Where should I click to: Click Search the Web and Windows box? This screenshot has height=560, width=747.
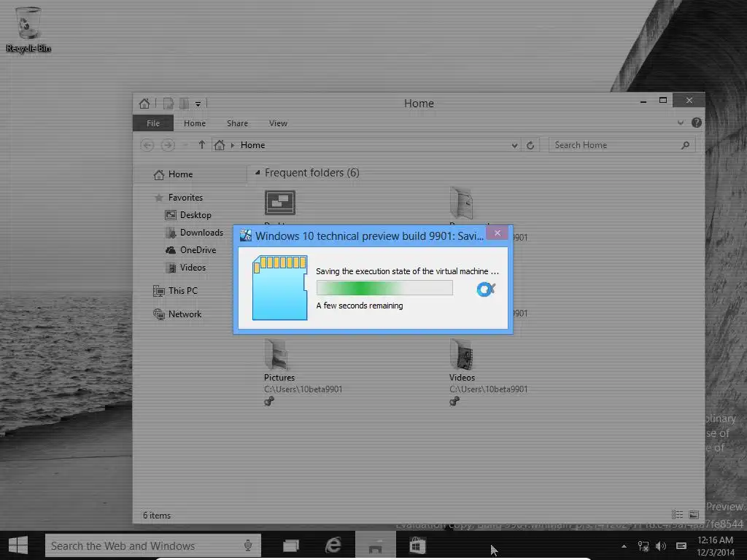153,545
